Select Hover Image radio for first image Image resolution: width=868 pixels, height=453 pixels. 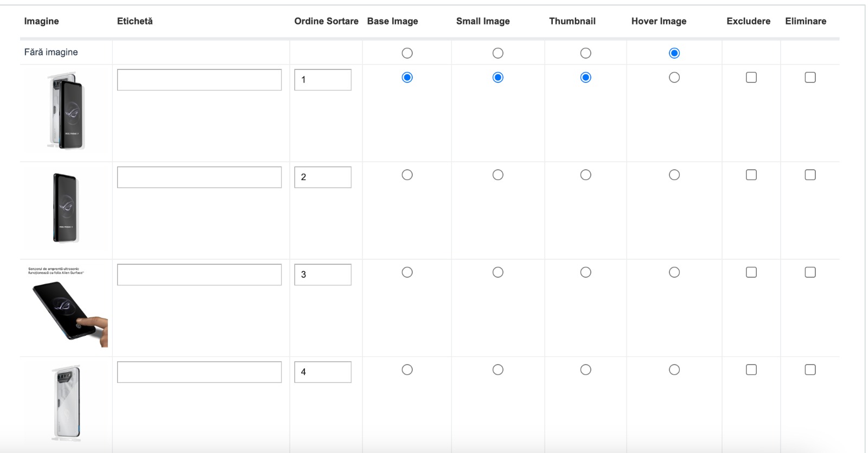pyautogui.click(x=674, y=78)
